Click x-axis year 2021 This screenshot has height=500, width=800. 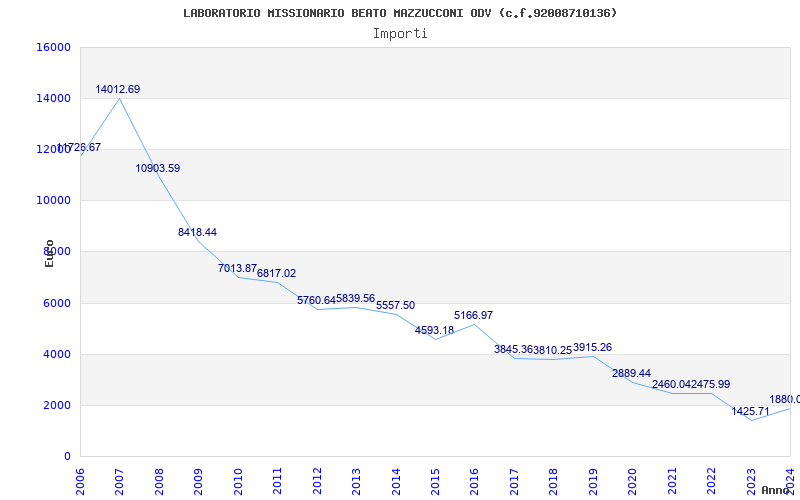[x=672, y=481]
